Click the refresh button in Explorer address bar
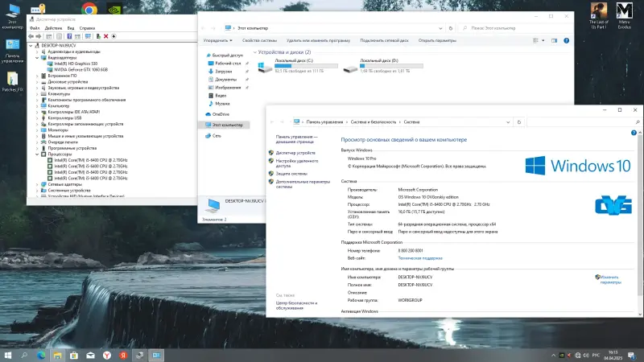 pyautogui.click(x=451, y=28)
